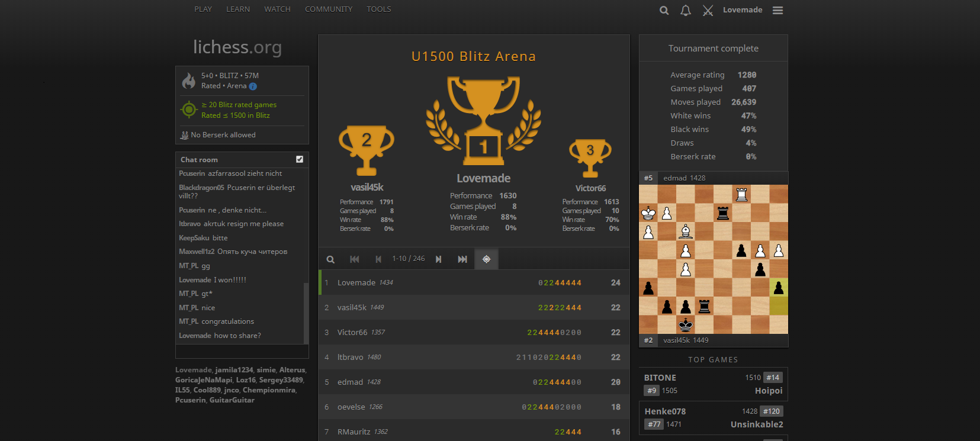Click the blitz flame icon in tournament info
Viewport: 980px width, 441px height.
[x=189, y=81]
